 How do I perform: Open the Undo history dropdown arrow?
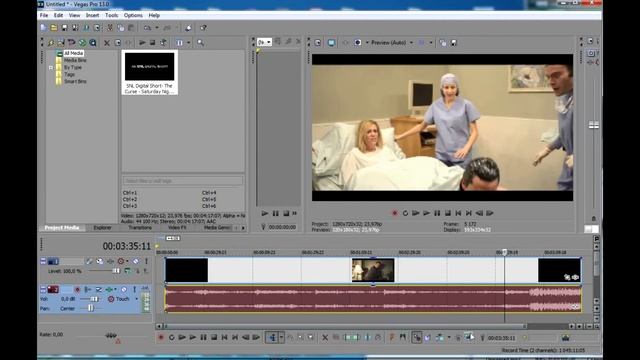click(157, 28)
